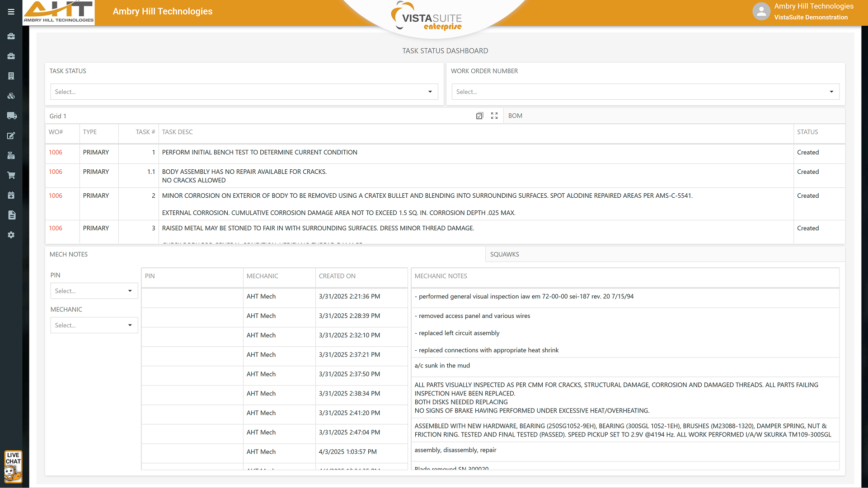Viewport: 868px width, 488px height.
Task: Open the shopping cart icon
Action: tap(11, 175)
